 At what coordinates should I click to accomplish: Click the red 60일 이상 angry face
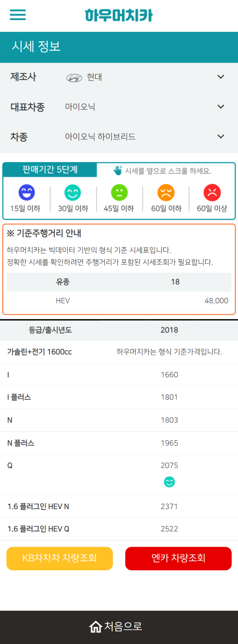[212, 192]
